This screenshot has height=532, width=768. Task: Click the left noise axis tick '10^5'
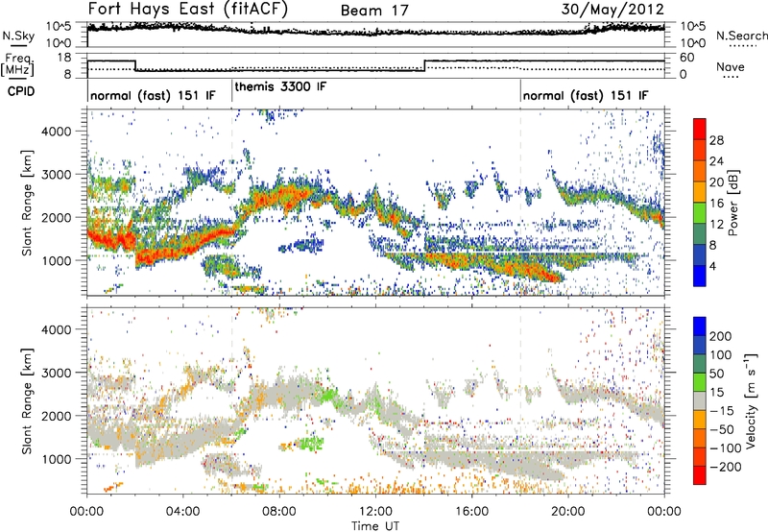pyautogui.click(x=59, y=26)
